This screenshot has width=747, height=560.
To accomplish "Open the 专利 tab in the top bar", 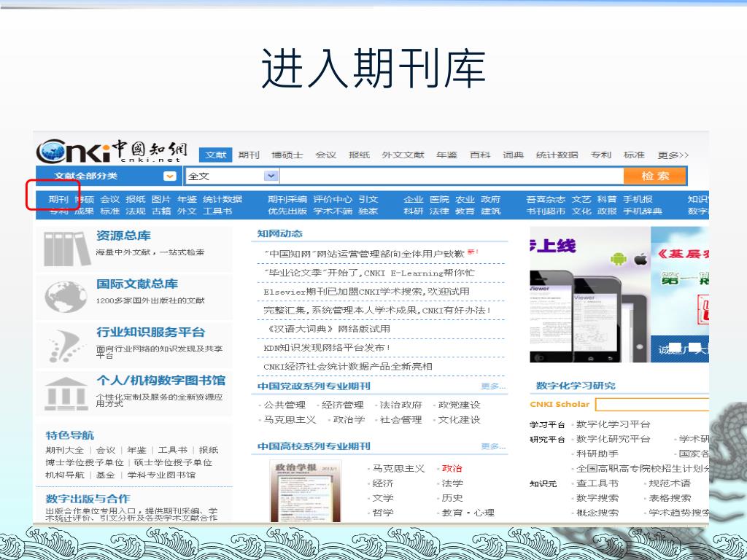I will pyautogui.click(x=601, y=155).
